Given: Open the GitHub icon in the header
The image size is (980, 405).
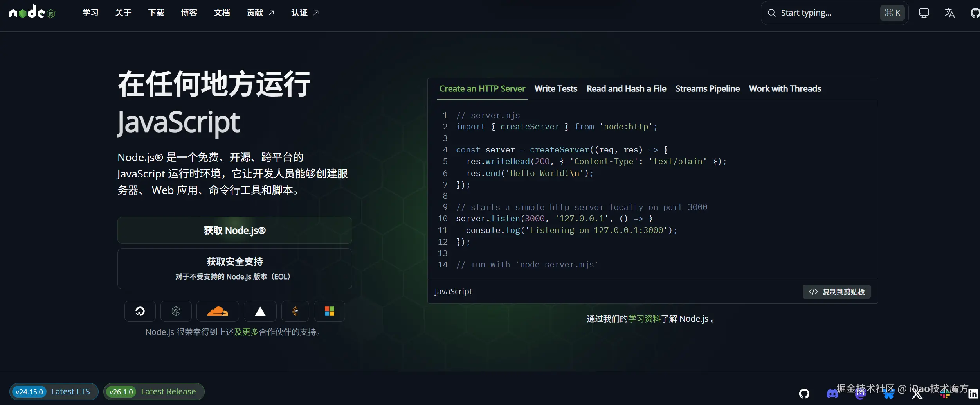Looking at the screenshot, I should tap(975, 13).
